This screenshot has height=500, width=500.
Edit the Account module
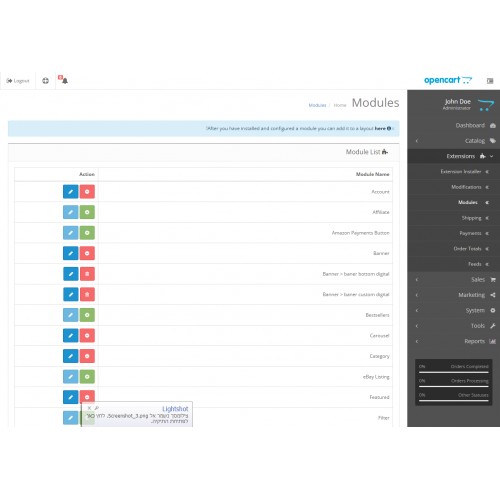pyautogui.click(x=70, y=192)
